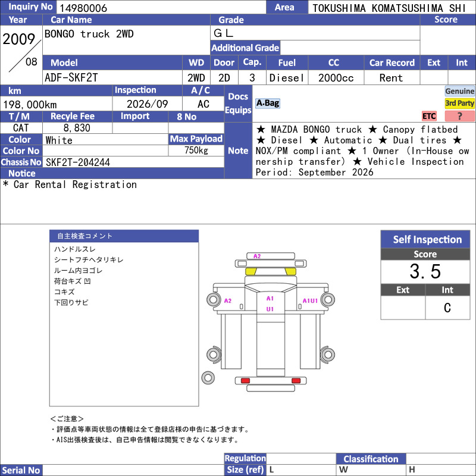Click the 自主検査コメント panel header
The height and width of the screenshot is (476, 476).
[x=124, y=236]
